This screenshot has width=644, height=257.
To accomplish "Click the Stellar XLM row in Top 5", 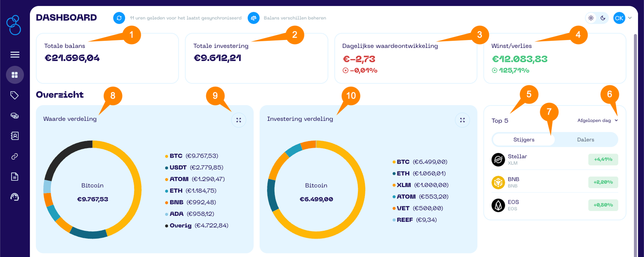I will tap(554, 160).
